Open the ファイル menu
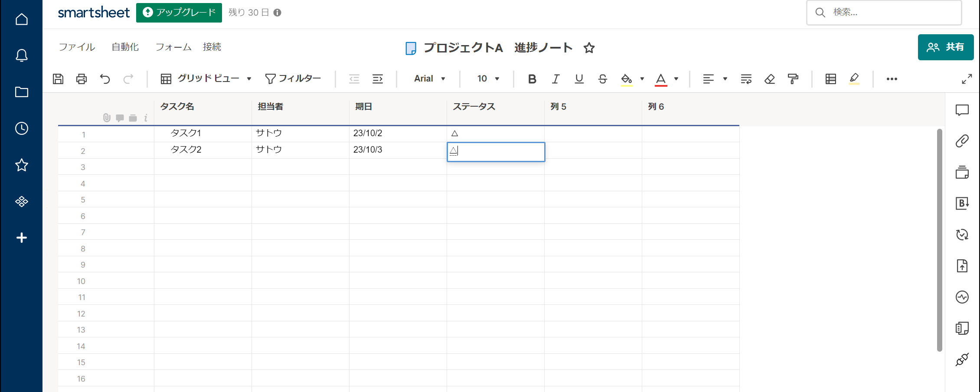980x392 pixels. point(76,47)
